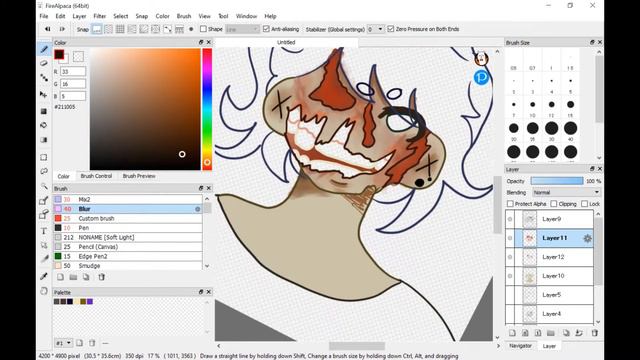Screen dimensions: 640x360
Task: Enable the Lock checkbox
Action: (584, 204)
